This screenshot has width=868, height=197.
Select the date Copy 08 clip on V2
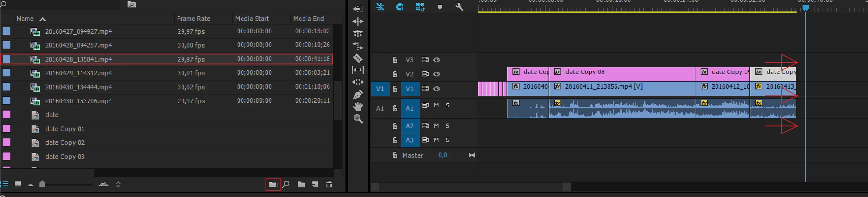pyautogui.click(x=622, y=74)
